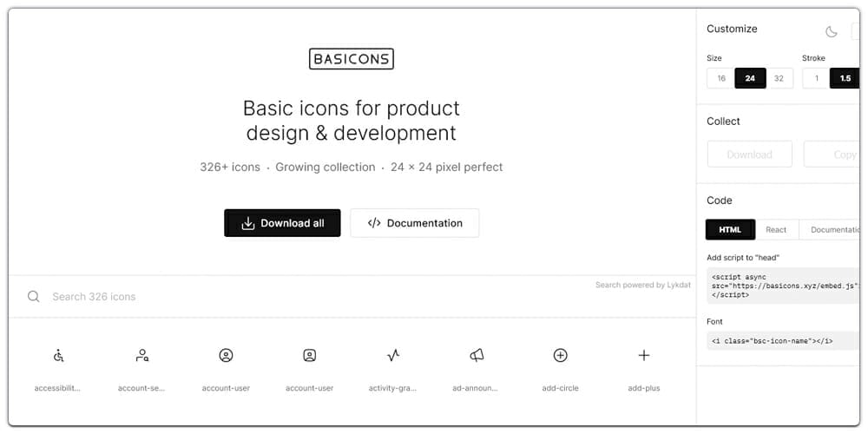Switch to the React code tab
Viewport: 868px width, 434px height.
[x=776, y=230]
